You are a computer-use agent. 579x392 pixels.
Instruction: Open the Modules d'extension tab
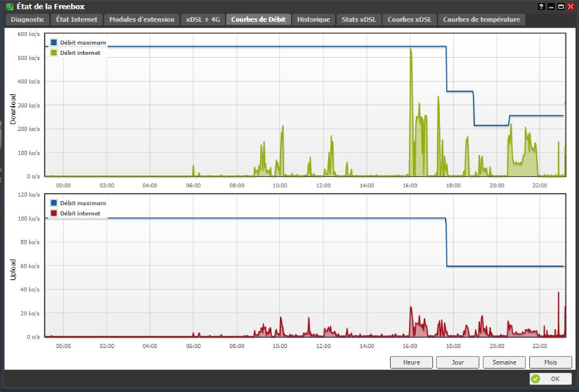click(141, 20)
